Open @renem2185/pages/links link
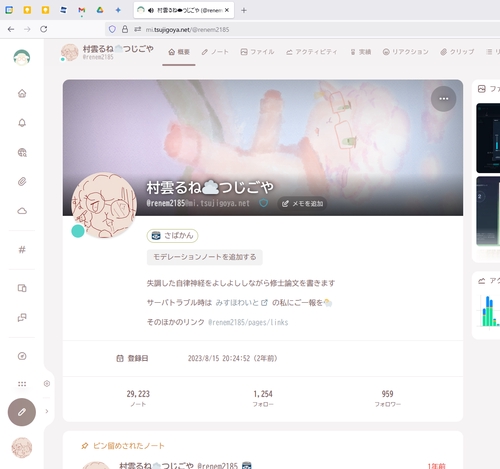 pos(248,322)
